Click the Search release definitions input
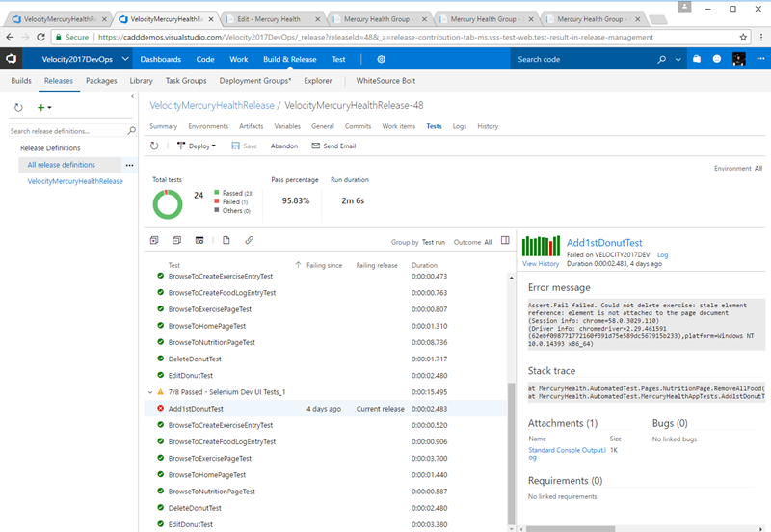 67,131
